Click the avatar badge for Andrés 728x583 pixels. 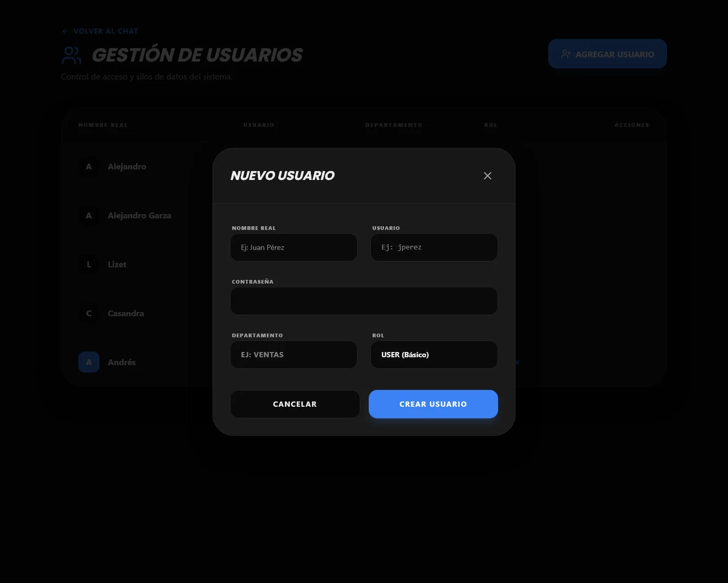point(89,362)
